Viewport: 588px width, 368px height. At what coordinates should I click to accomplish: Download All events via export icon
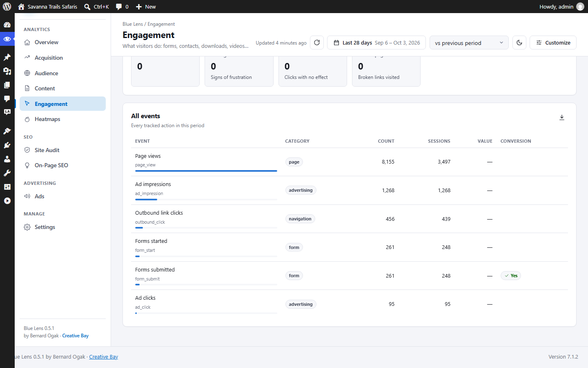(562, 117)
